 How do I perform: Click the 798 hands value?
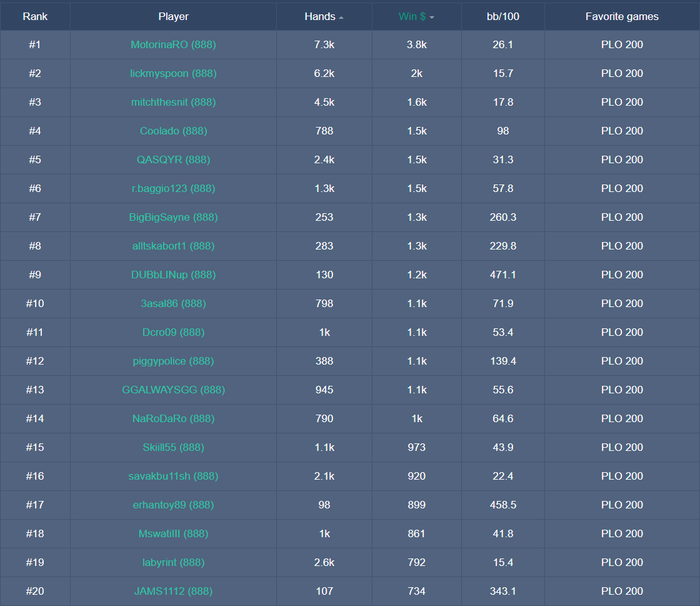tap(324, 304)
